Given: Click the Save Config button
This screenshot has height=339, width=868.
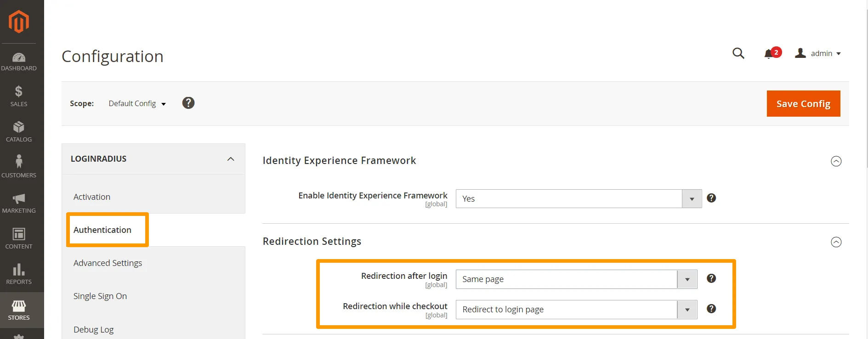Looking at the screenshot, I should [x=803, y=104].
